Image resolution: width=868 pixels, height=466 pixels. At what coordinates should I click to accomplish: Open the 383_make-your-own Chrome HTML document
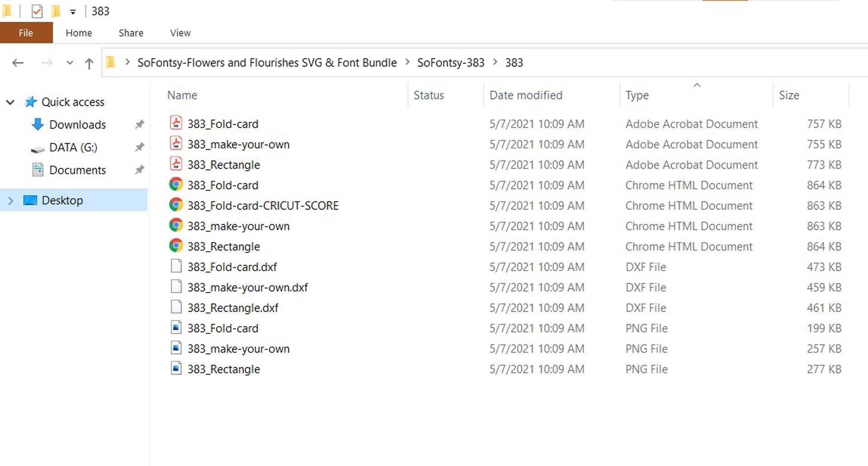pos(239,226)
